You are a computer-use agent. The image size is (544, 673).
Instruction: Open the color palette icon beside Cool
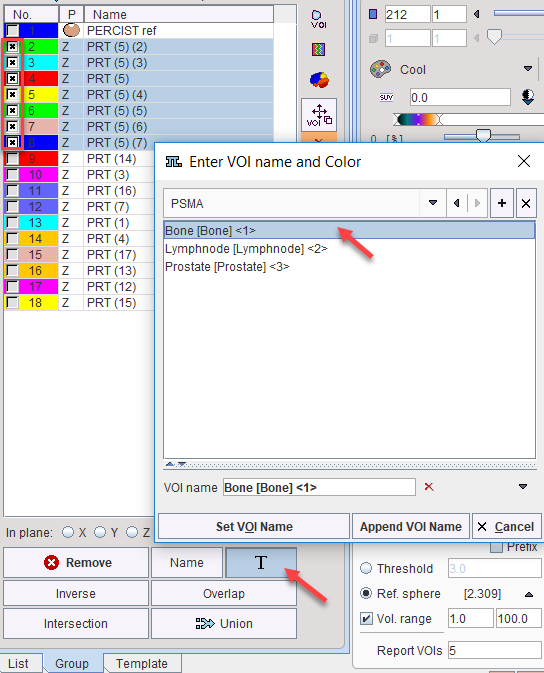(x=380, y=69)
